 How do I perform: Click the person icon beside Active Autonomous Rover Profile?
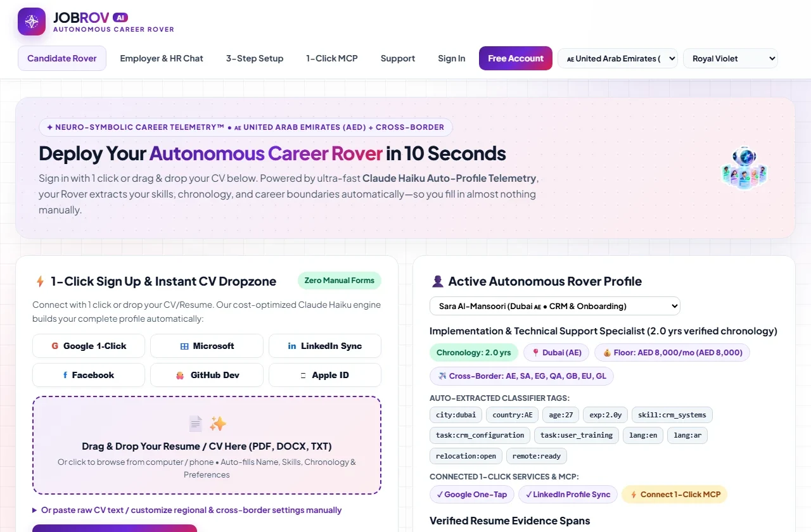[x=437, y=281]
